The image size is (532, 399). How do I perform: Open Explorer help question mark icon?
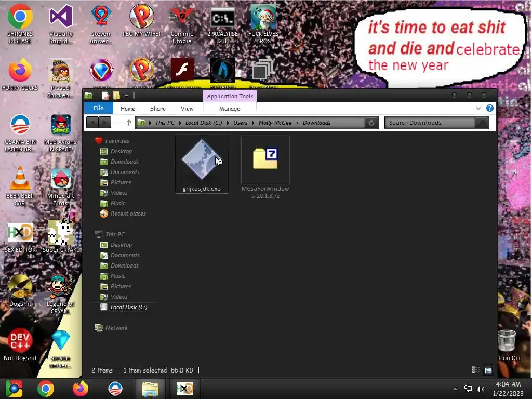489,108
